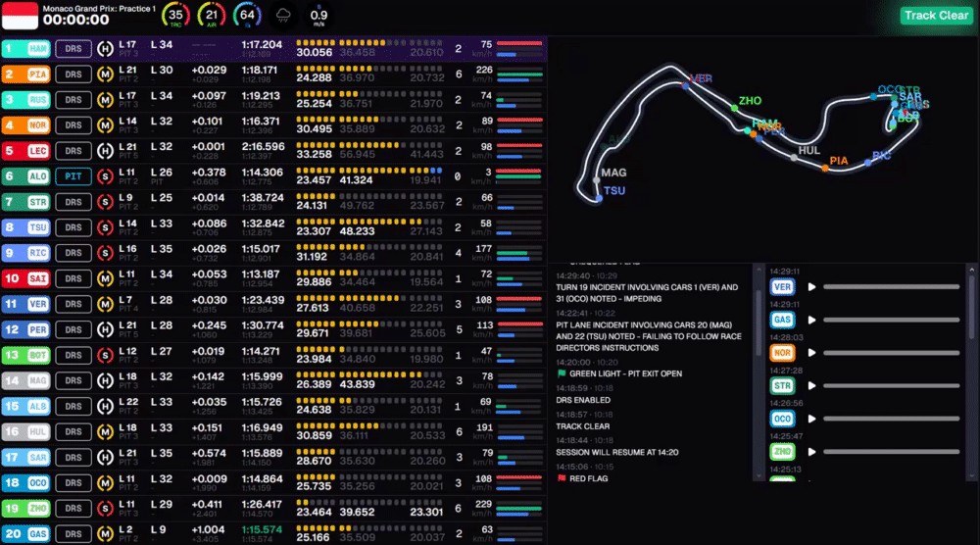Click the DRS indicator in ZHO row
980x545 pixels.
point(73,509)
